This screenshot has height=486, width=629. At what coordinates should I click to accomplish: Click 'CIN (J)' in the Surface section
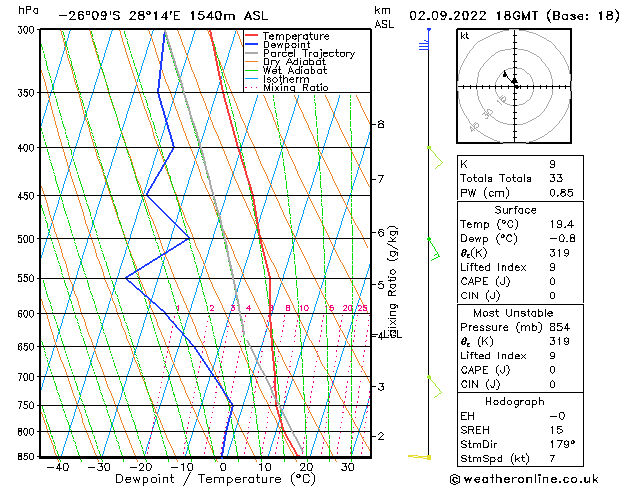coord(480,296)
